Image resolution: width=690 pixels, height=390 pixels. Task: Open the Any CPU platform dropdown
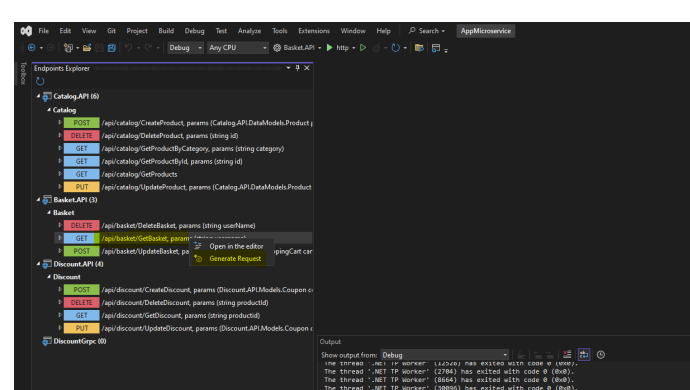click(x=238, y=48)
